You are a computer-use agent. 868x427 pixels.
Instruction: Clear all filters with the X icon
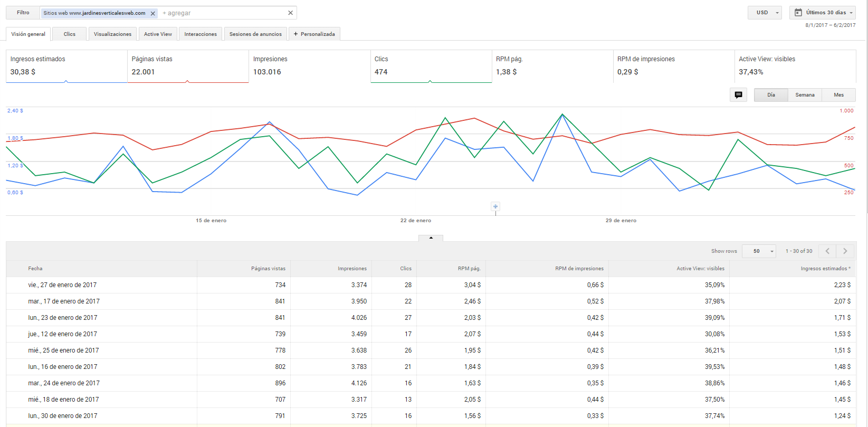point(290,13)
